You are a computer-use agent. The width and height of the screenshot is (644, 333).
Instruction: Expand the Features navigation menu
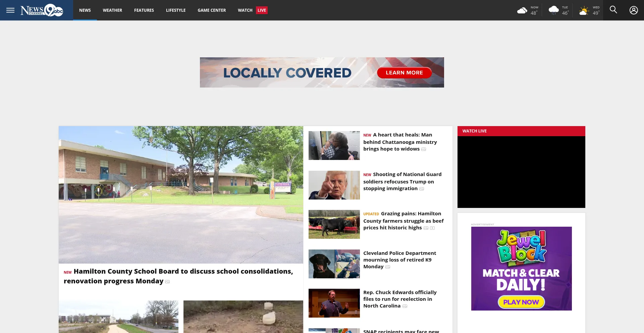pyautogui.click(x=144, y=10)
